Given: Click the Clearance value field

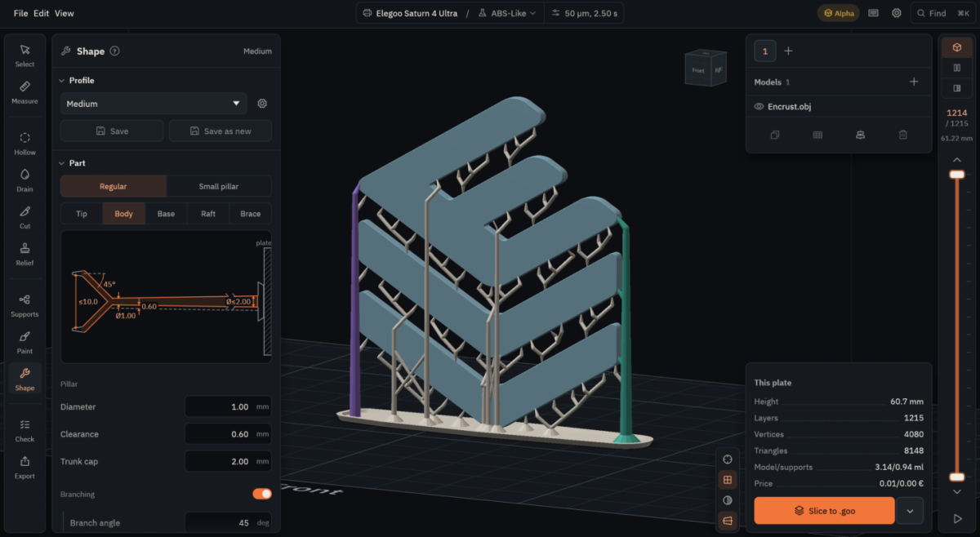Looking at the screenshot, I should [228, 434].
